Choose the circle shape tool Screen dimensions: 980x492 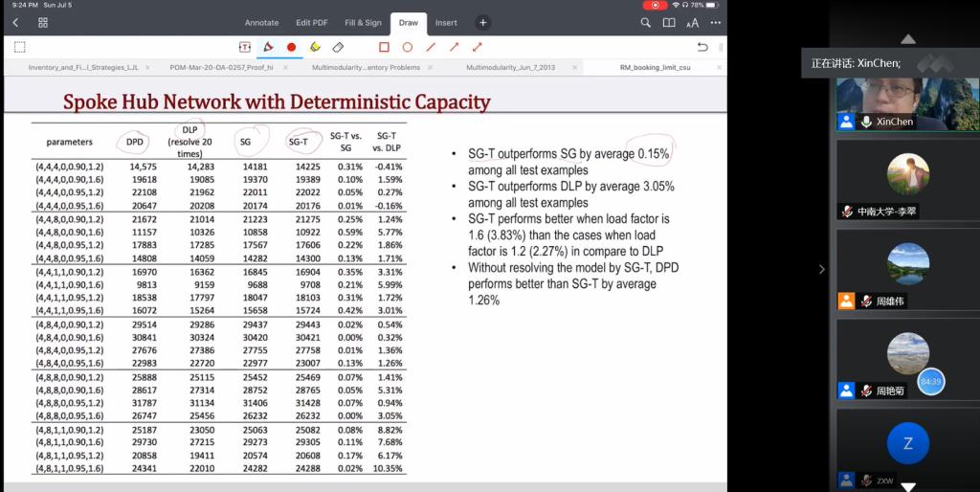pos(407,47)
